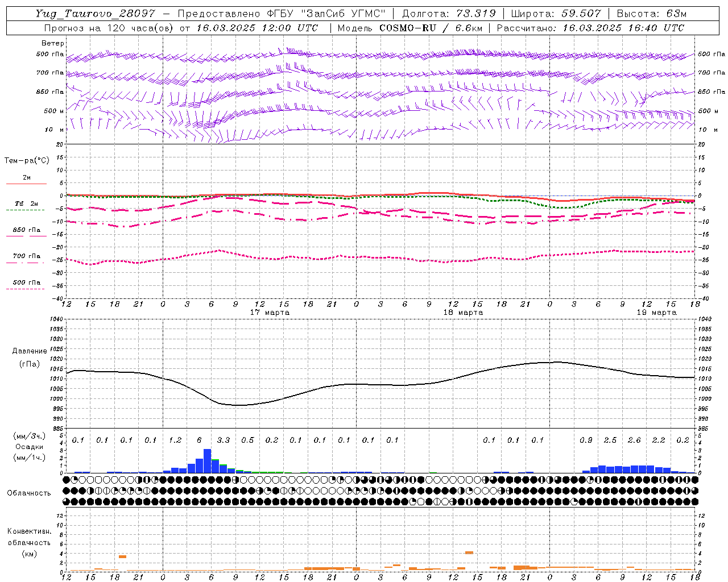Select the 2.5 precipitation value

pyautogui.click(x=610, y=440)
